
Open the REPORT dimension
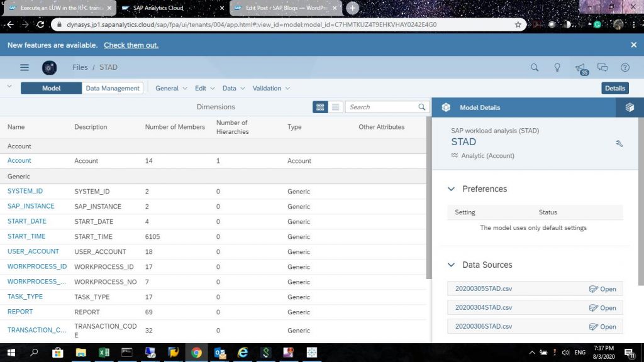click(x=20, y=312)
